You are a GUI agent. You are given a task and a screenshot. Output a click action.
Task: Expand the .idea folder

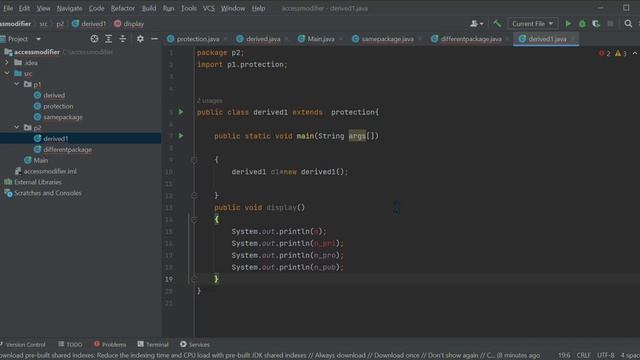[7, 62]
